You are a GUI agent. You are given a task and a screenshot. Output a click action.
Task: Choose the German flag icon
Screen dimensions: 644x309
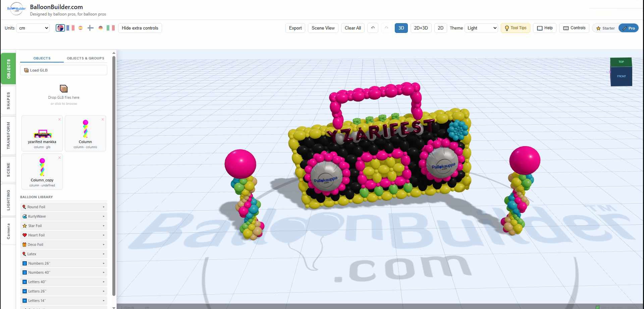(x=100, y=28)
